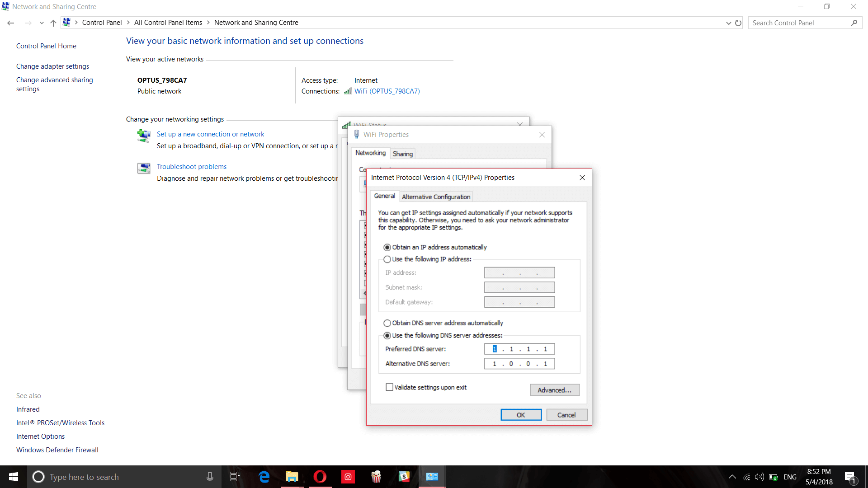The width and height of the screenshot is (868, 488).
Task: Open recent locations dropdown arrow
Action: (42, 23)
